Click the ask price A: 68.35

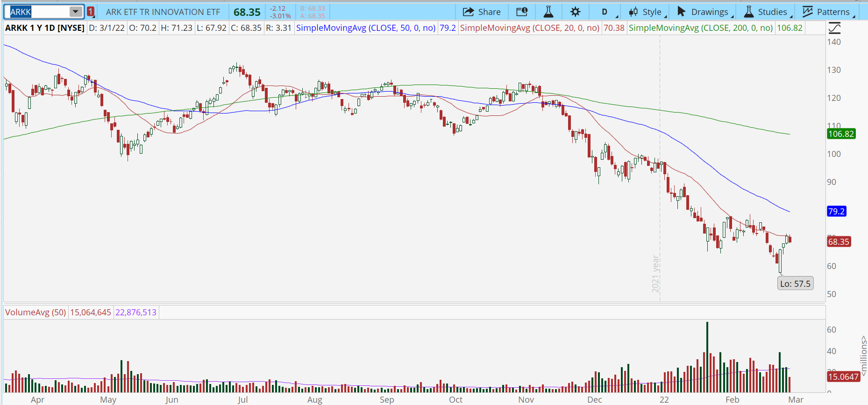pyautogui.click(x=313, y=16)
